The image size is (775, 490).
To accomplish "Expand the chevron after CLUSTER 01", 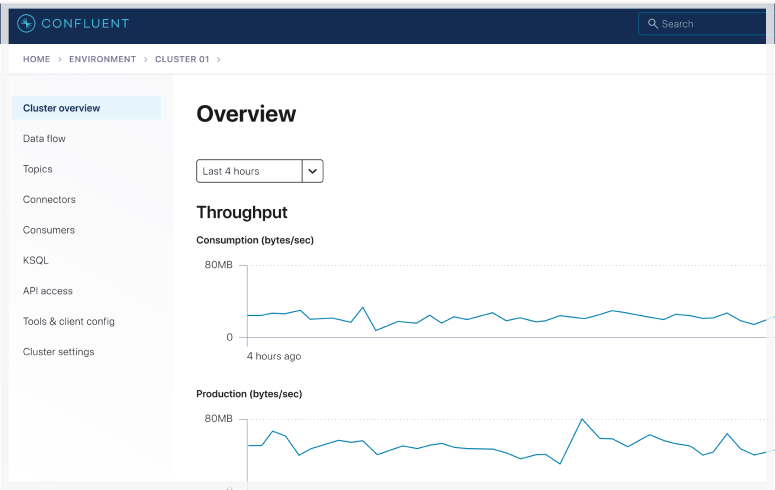I will tap(219, 59).
